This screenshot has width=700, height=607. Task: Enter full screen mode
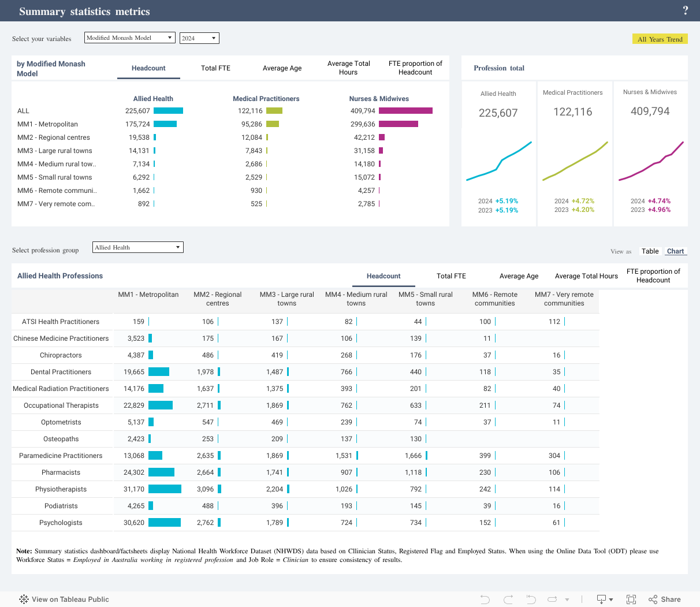coord(631,599)
